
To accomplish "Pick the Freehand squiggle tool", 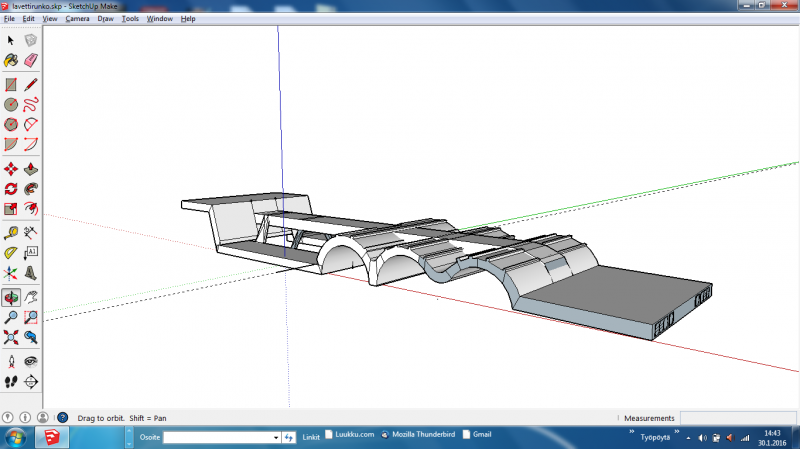I will pos(31,105).
